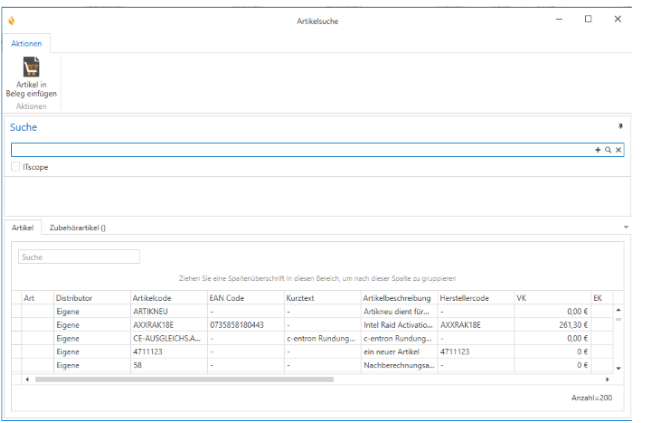Viewport: 657px width, 423px height.
Task: Select the Artikel tab
Action: [22, 228]
